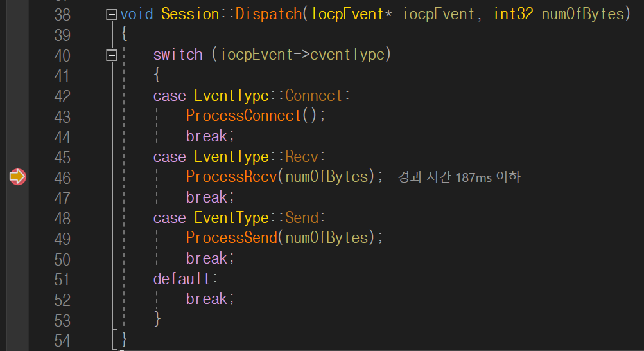Screen dimensions: 644x351
Task: Click the break statement on line 52
Action: pos(210,299)
